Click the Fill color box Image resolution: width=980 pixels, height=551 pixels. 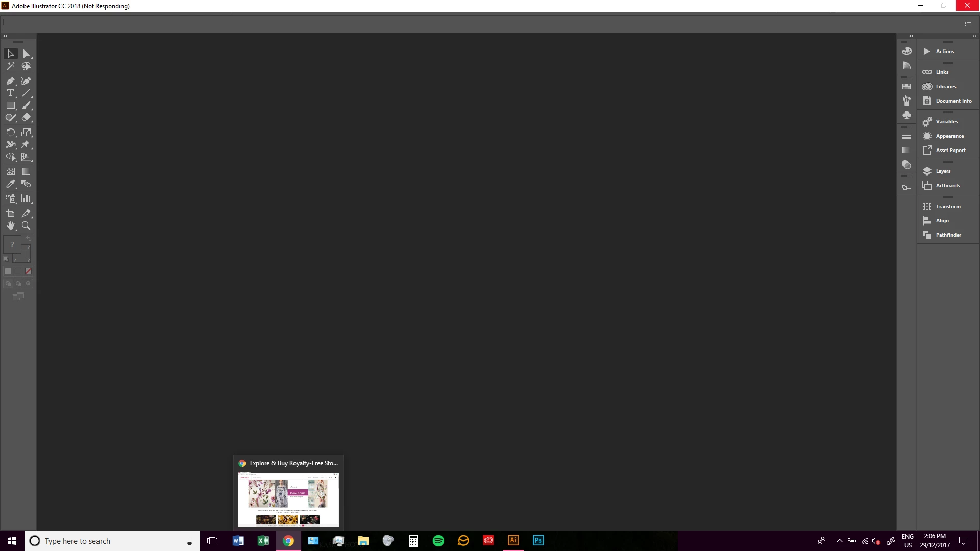pyautogui.click(x=12, y=244)
